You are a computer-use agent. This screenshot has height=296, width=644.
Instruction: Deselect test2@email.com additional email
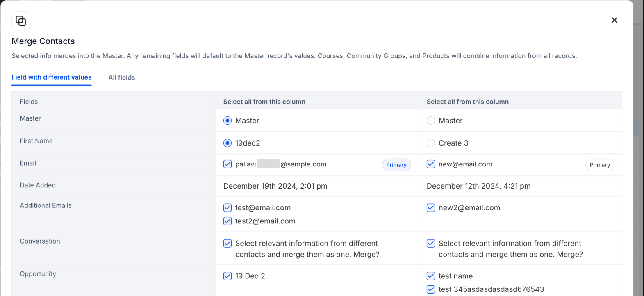pos(228,221)
